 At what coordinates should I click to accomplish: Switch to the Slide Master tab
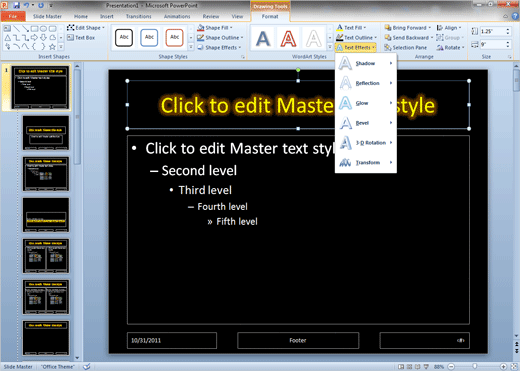tap(47, 16)
